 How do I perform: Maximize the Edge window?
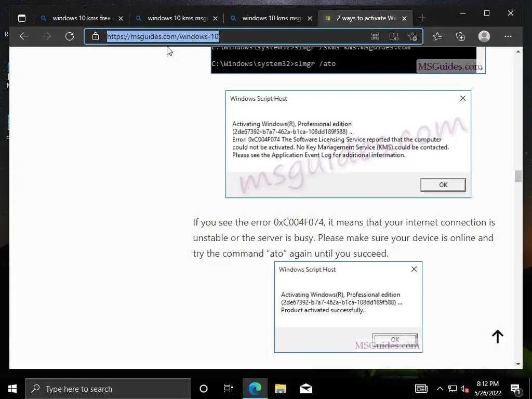click(487, 13)
